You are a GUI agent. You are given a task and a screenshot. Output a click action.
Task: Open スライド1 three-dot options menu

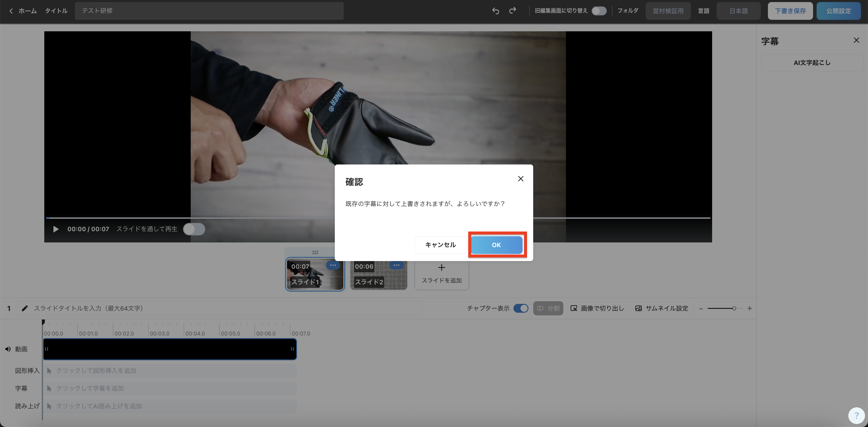333,265
